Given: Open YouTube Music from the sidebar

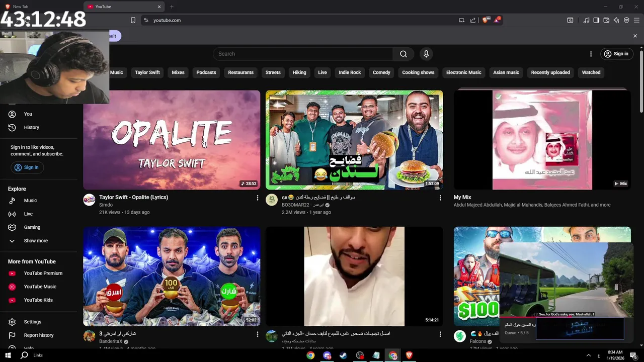Looking at the screenshot, I should pyautogui.click(x=39, y=287).
